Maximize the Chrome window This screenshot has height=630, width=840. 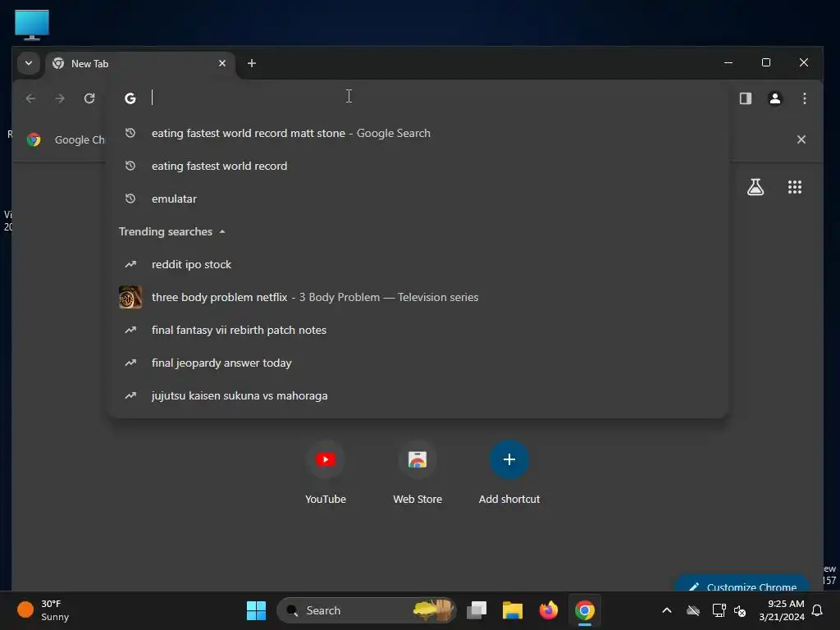click(x=765, y=62)
